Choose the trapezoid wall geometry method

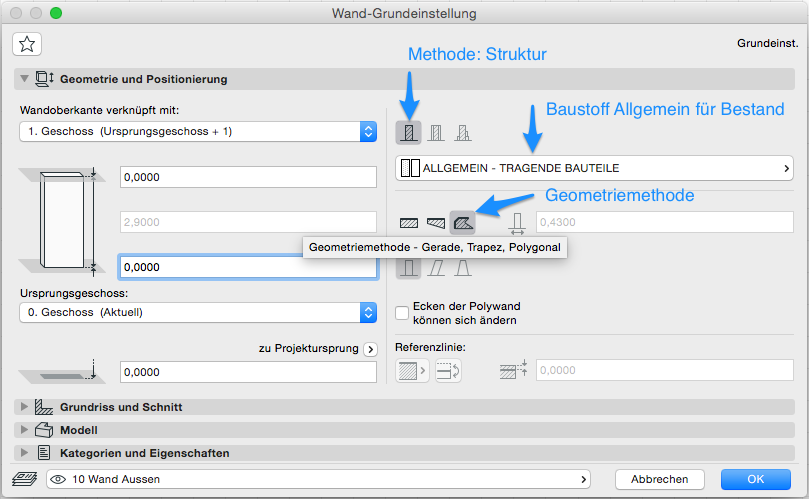[x=435, y=222]
